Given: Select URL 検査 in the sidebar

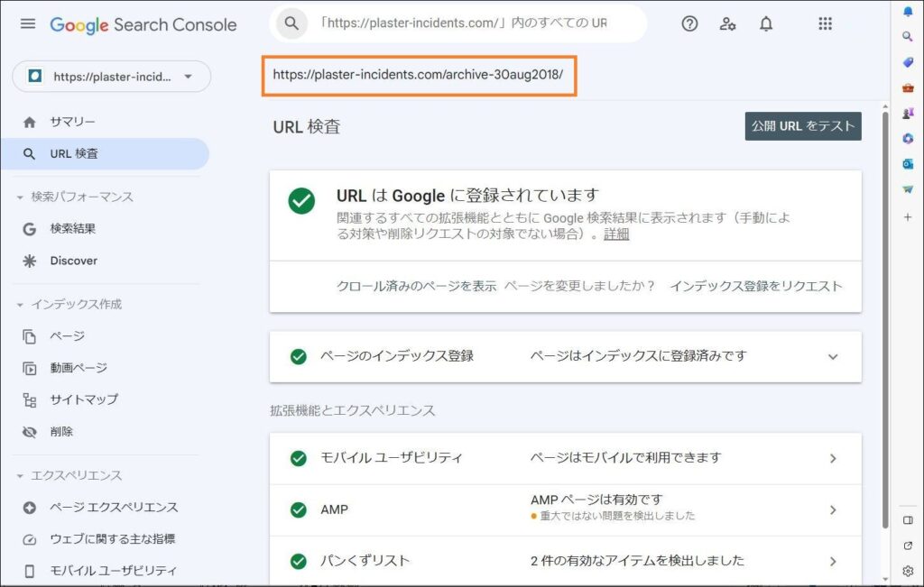Looking at the screenshot, I should [105, 153].
